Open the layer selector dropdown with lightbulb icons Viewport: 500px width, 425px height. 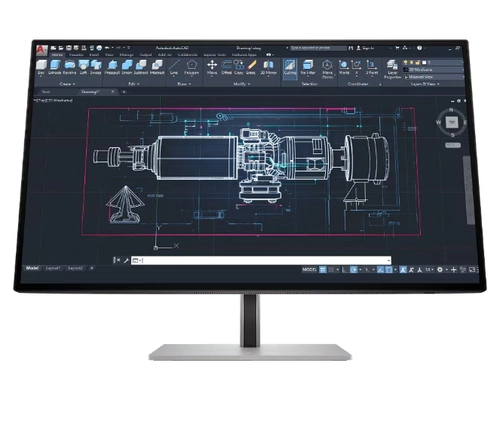(x=433, y=62)
